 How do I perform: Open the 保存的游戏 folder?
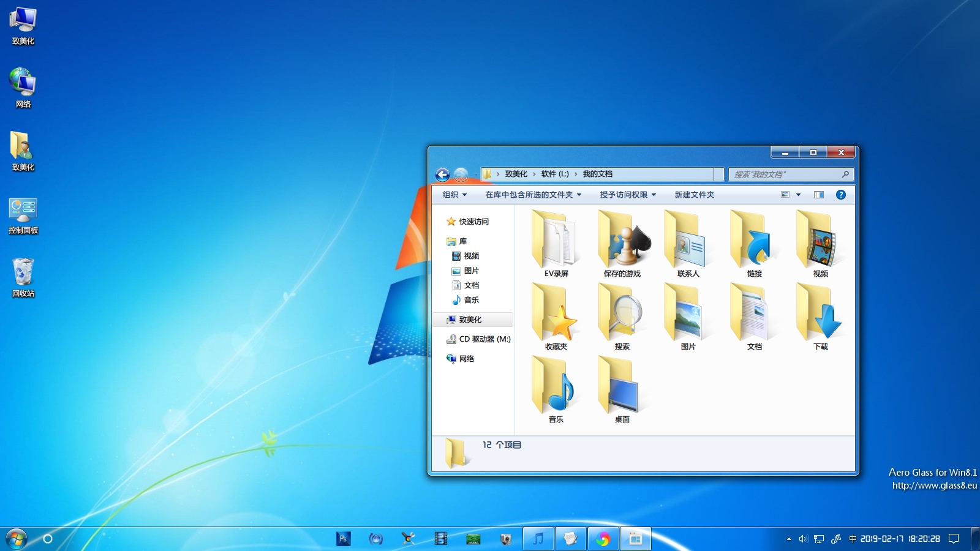click(620, 242)
